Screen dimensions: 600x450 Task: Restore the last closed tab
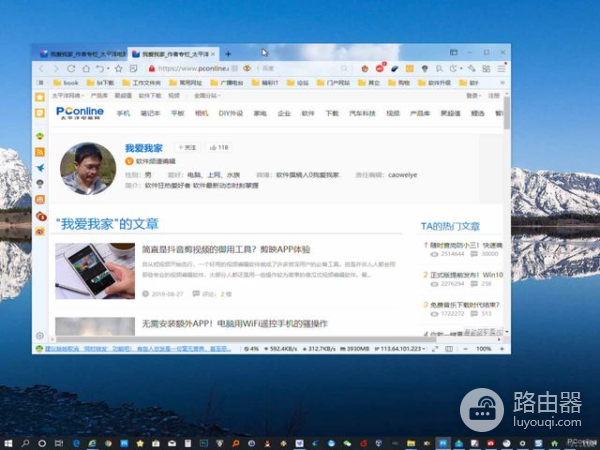100,68
